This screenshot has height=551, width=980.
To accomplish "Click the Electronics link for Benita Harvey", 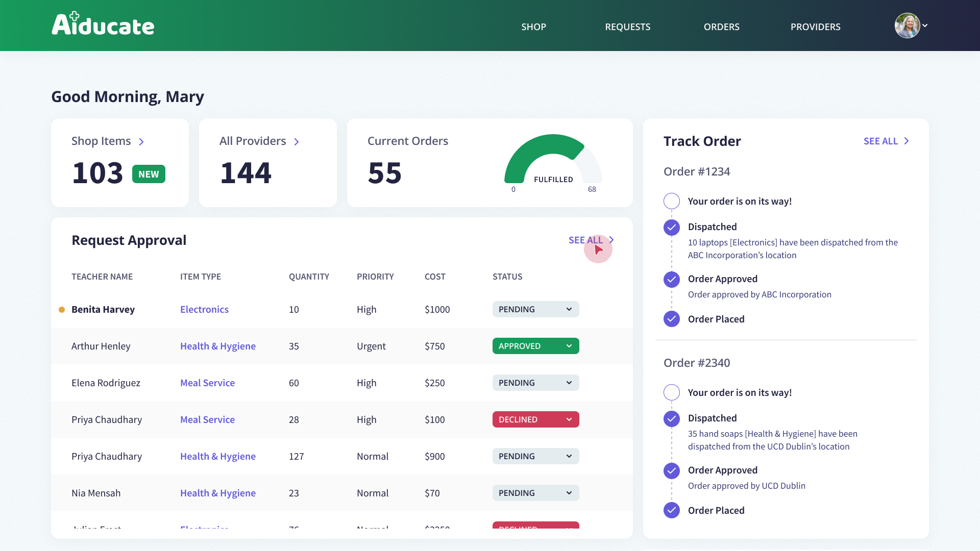I will 204,309.
